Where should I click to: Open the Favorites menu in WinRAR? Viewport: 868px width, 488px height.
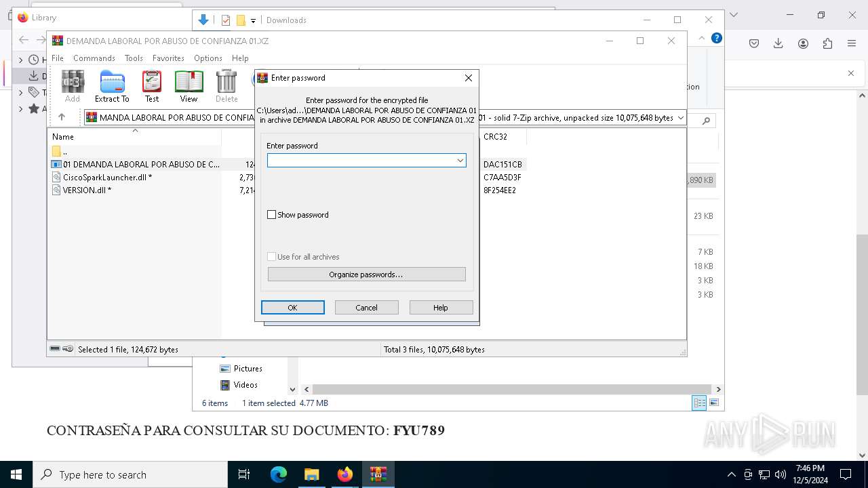point(168,58)
